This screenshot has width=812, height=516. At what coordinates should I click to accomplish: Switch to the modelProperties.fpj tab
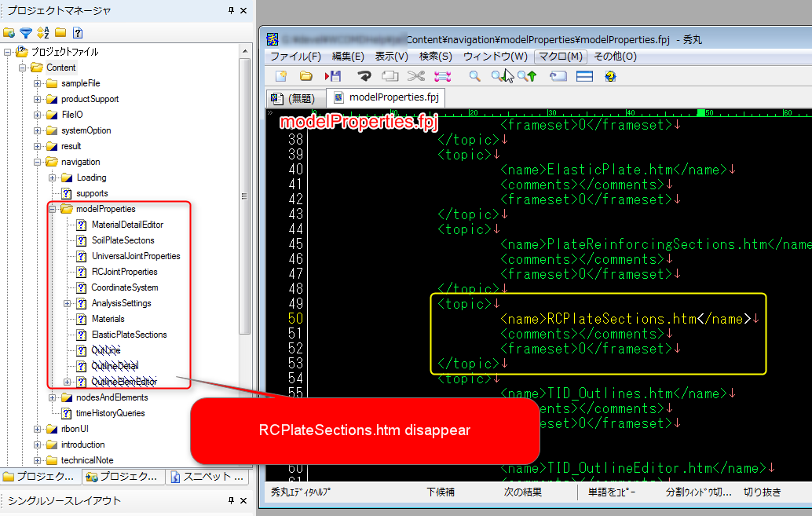386,97
